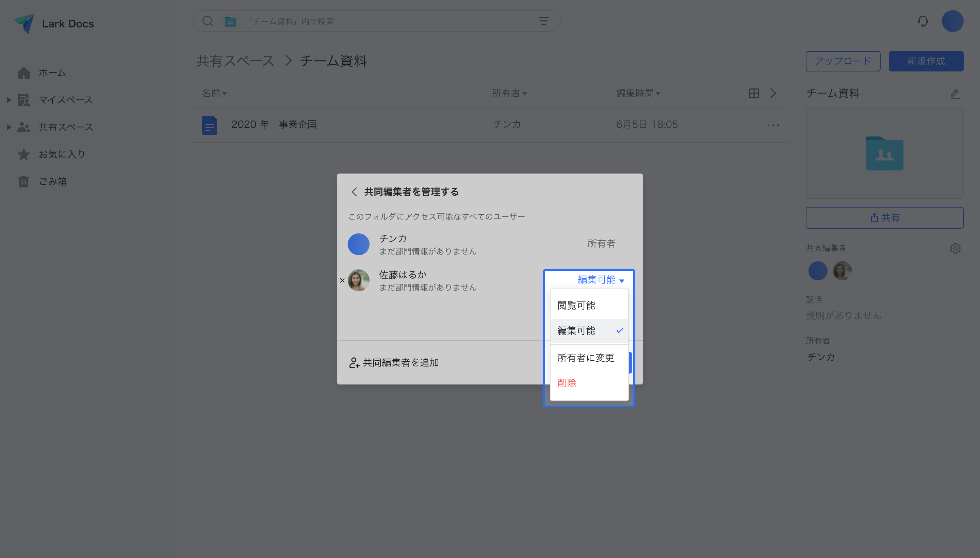
Task: Open マイスペース in the sidebar
Action: click(66, 100)
